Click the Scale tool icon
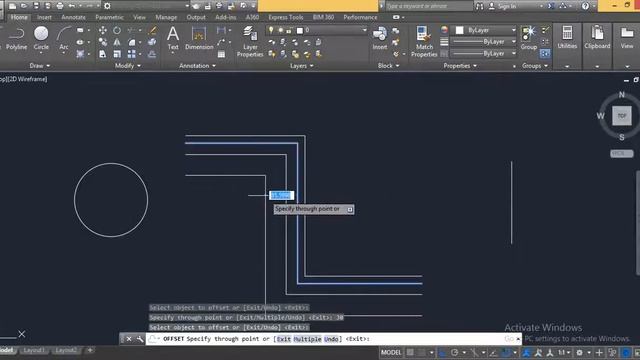 117,54
